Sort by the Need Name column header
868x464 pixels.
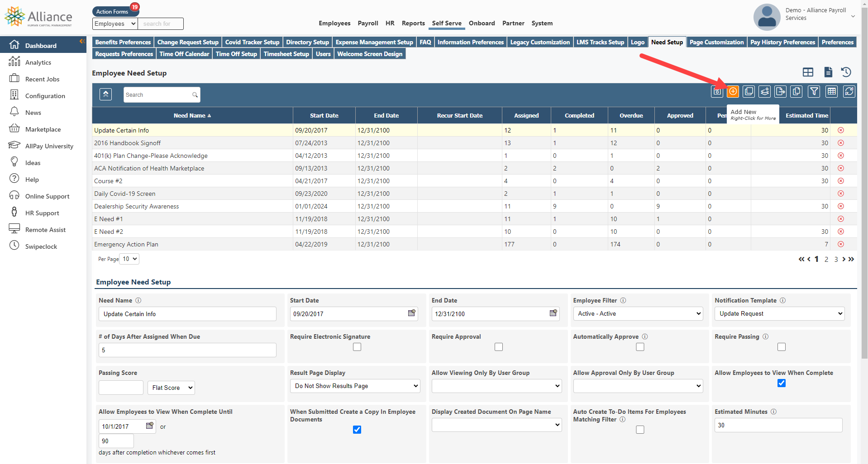192,115
